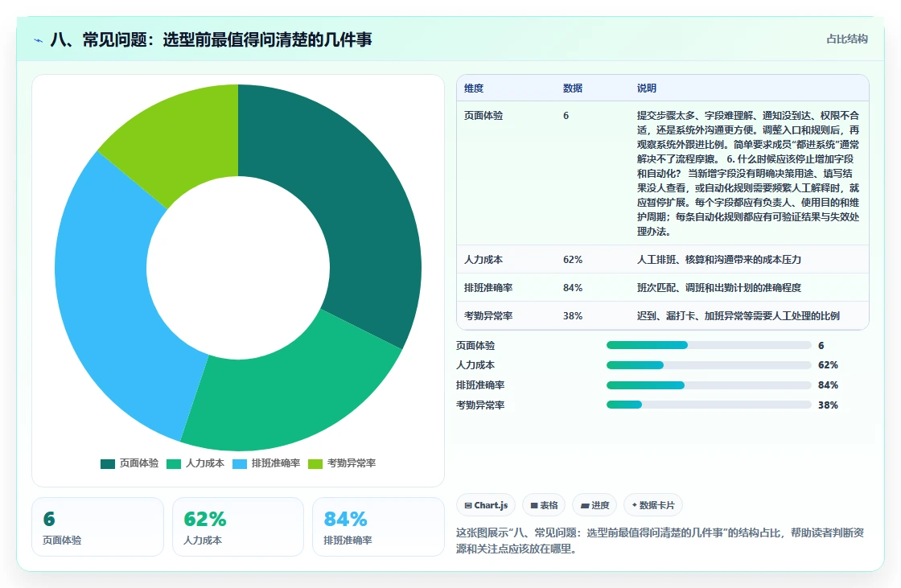Screen dimensions: 901x588
Task: Click the lightning icon beside the title
Action: tap(39, 40)
